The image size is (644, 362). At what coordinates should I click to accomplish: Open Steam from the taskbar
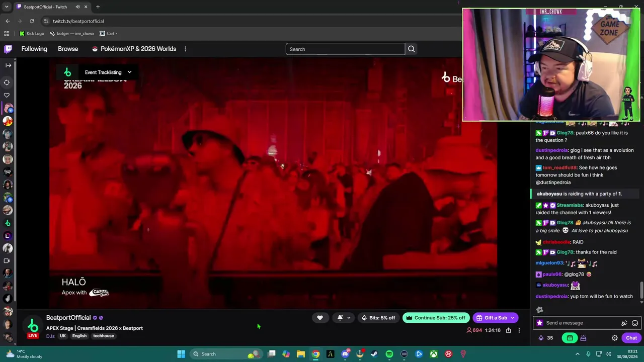[x=374, y=354]
